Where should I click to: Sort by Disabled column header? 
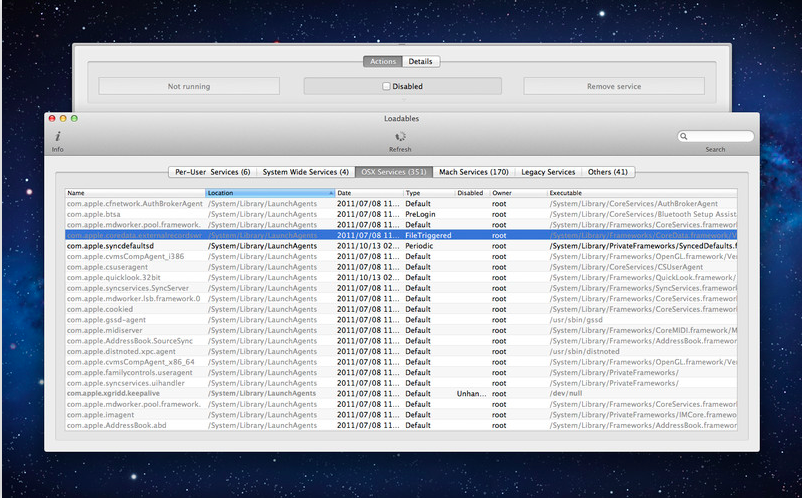coord(472,193)
